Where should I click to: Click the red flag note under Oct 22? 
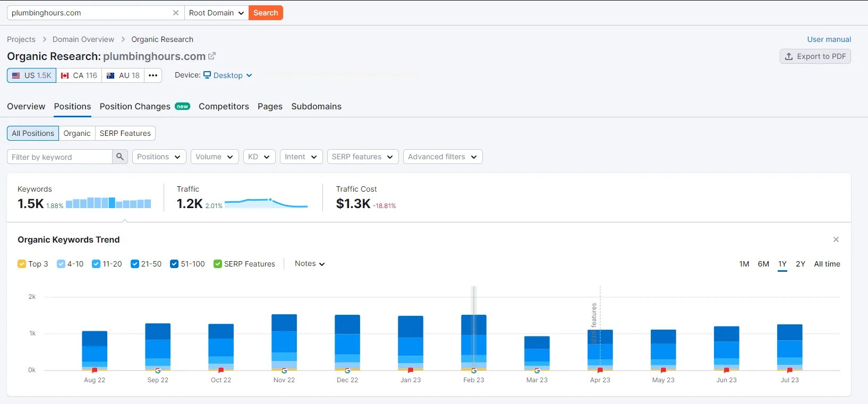click(x=221, y=371)
